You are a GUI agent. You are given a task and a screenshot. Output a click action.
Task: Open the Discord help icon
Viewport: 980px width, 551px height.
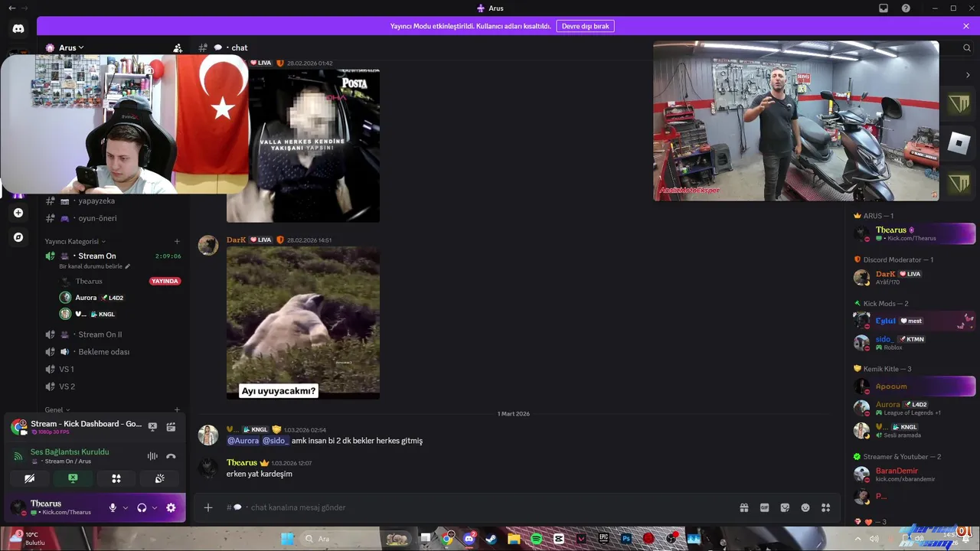coord(906,8)
